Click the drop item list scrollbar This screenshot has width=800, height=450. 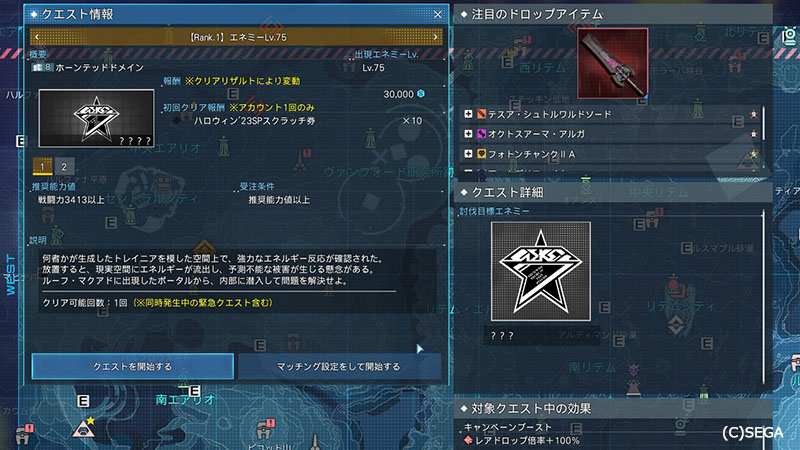764,138
